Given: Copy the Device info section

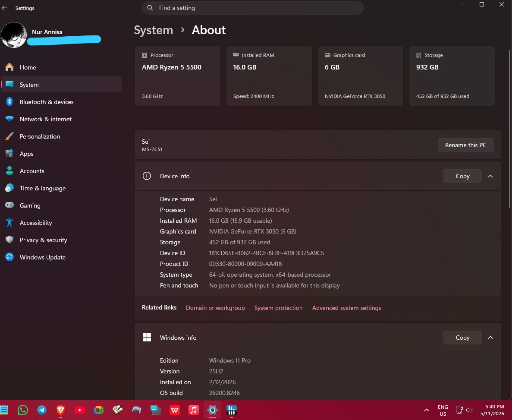Looking at the screenshot, I should 462,176.
